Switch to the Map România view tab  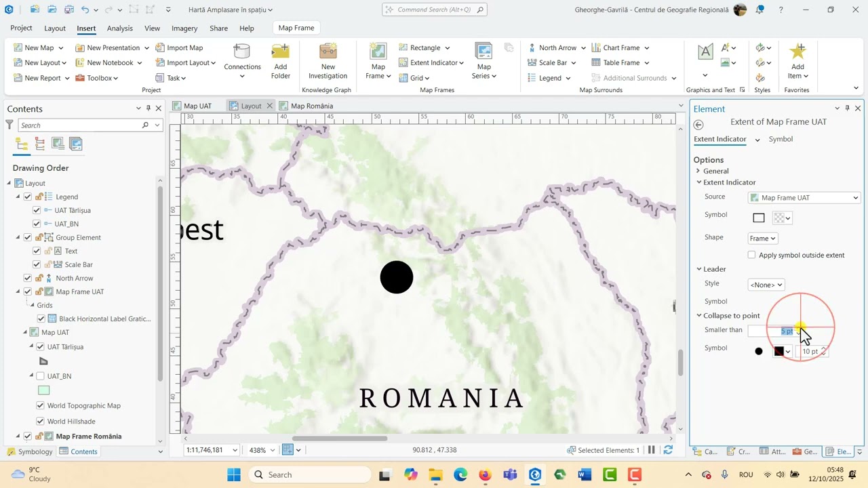(307, 106)
